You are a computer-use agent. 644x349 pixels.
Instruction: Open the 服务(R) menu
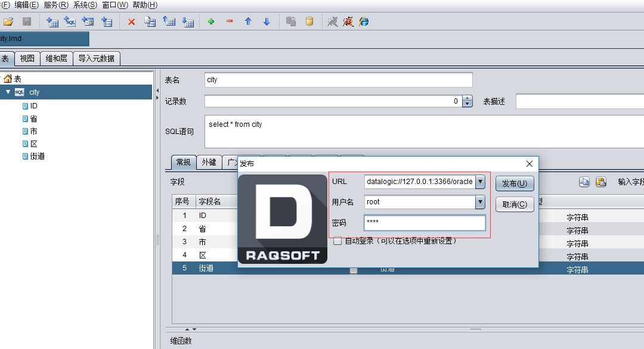click(55, 5)
